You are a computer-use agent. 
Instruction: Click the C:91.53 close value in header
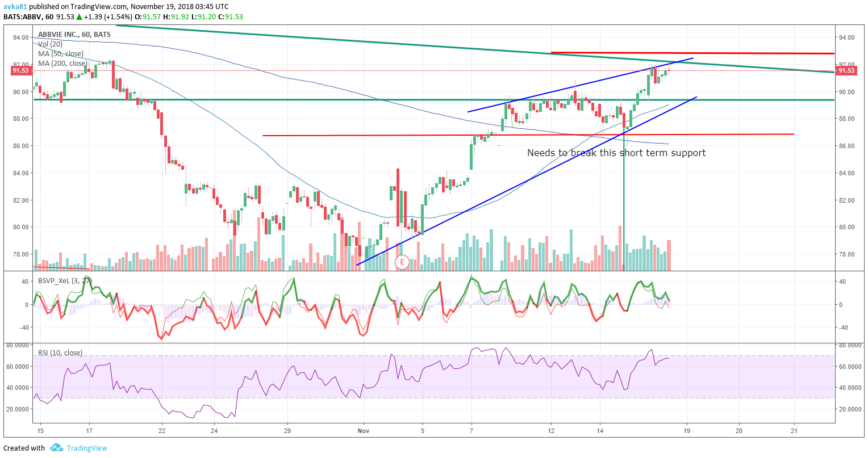click(229, 16)
